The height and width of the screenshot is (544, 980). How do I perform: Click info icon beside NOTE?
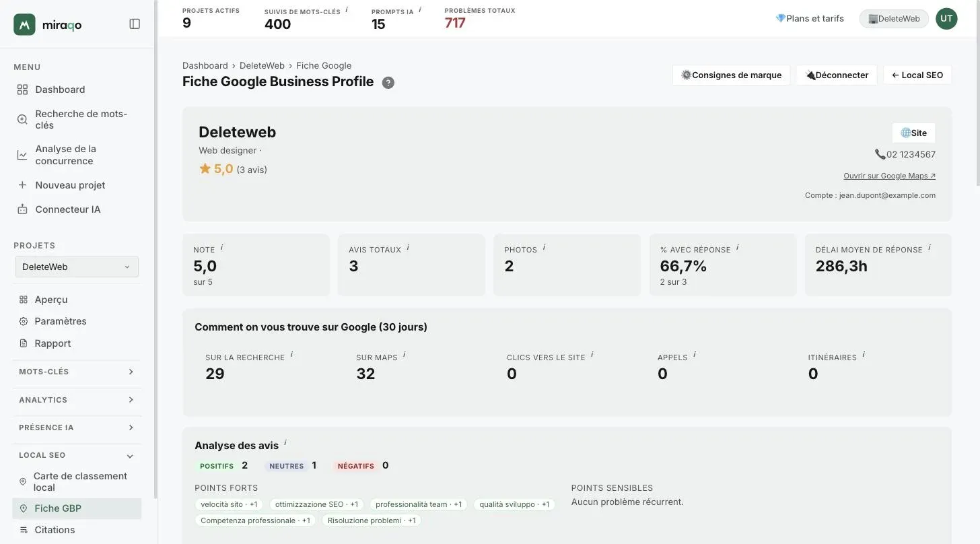tap(221, 248)
